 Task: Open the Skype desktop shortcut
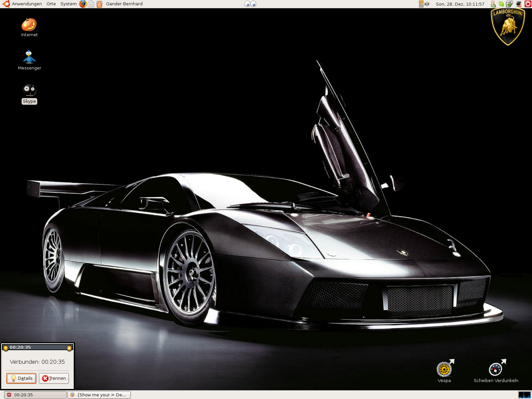coord(29,90)
